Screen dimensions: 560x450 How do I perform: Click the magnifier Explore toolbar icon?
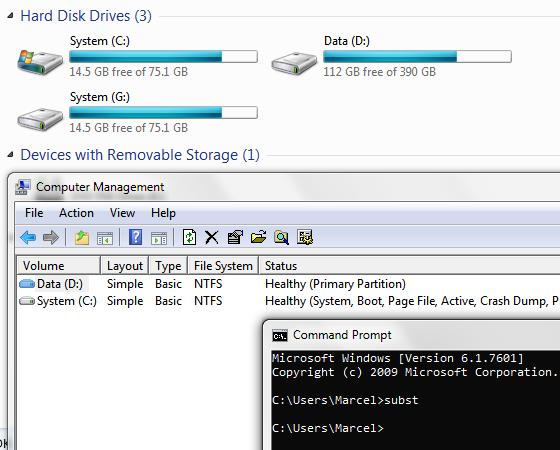tap(281, 238)
